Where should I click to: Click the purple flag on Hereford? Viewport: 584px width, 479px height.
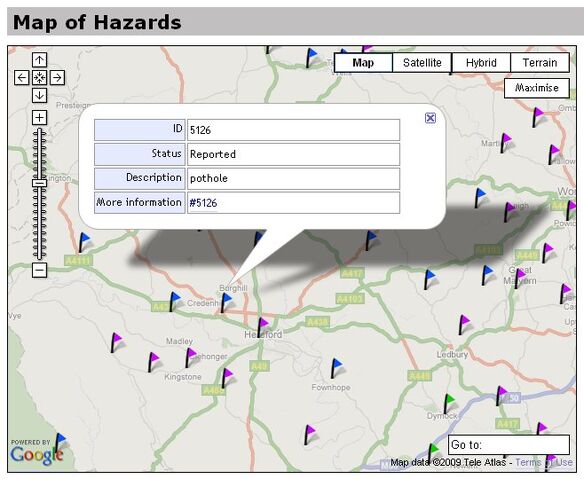[x=262, y=327]
